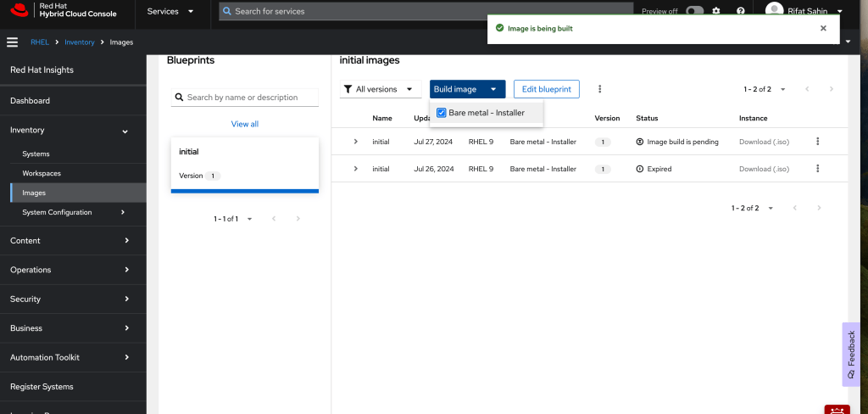Click the Edit blueprint button

[547, 89]
